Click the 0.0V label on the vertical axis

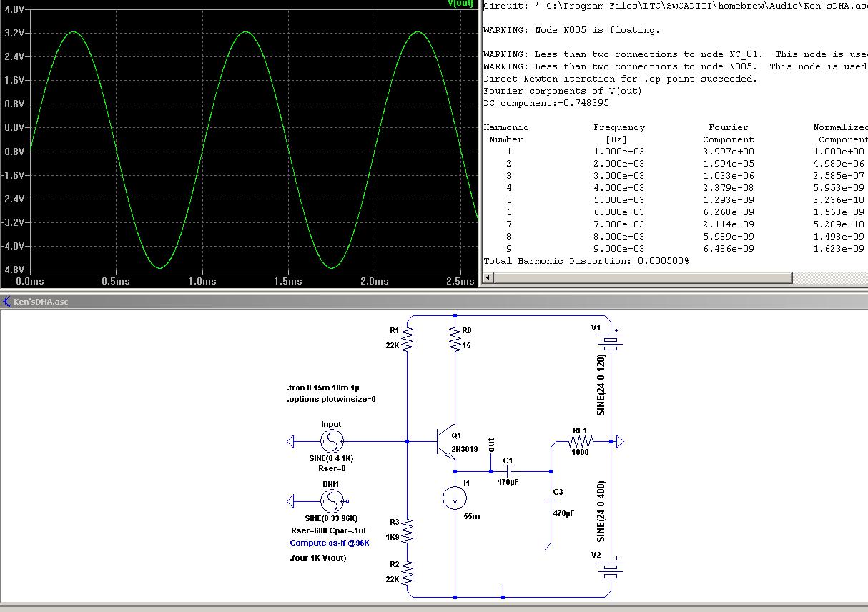point(13,128)
